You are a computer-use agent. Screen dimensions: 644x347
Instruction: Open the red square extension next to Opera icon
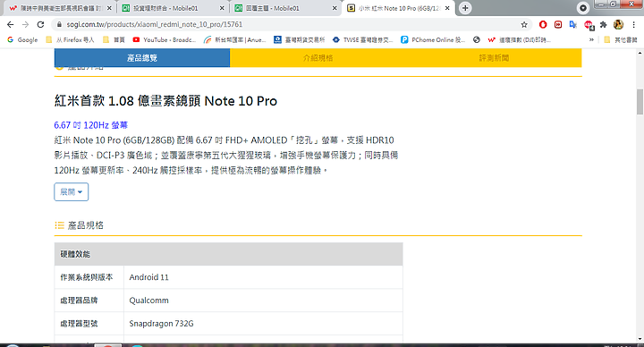click(x=558, y=25)
